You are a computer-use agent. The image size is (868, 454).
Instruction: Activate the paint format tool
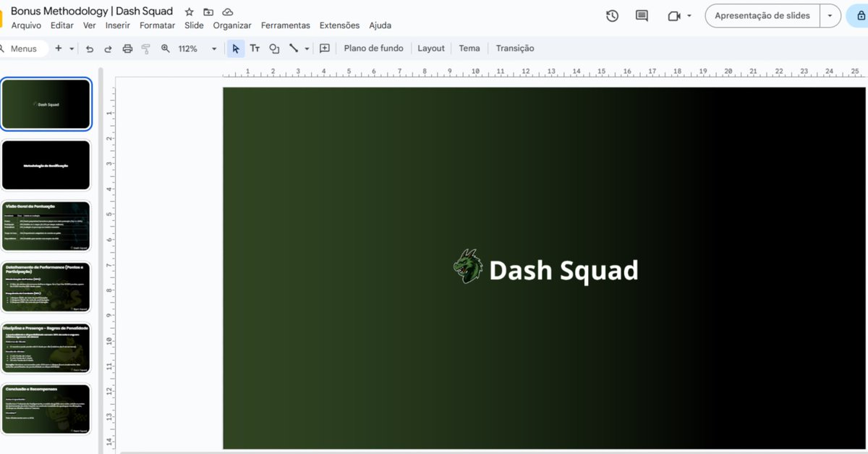pyautogui.click(x=145, y=48)
